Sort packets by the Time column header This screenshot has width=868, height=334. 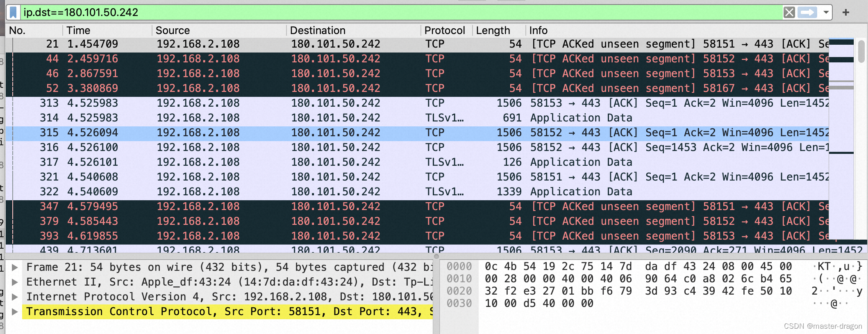click(x=108, y=30)
